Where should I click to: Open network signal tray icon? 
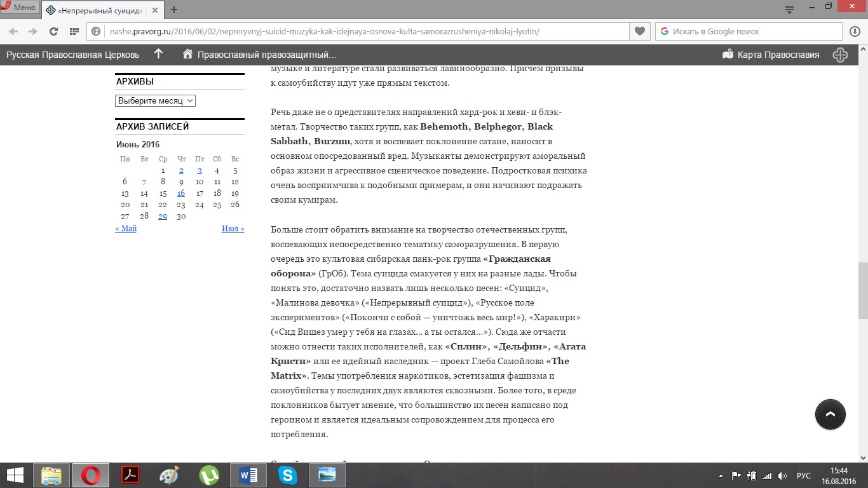(767, 475)
